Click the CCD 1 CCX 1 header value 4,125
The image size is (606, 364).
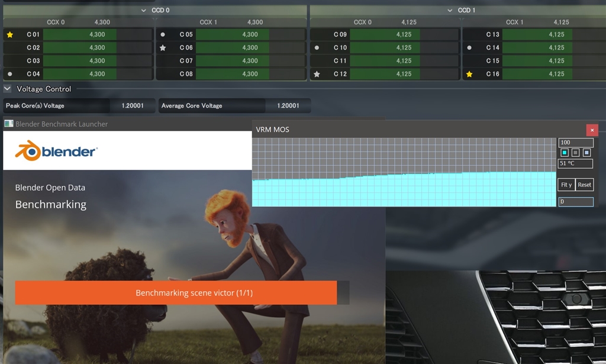pyautogui.click(x=561, y=22)
